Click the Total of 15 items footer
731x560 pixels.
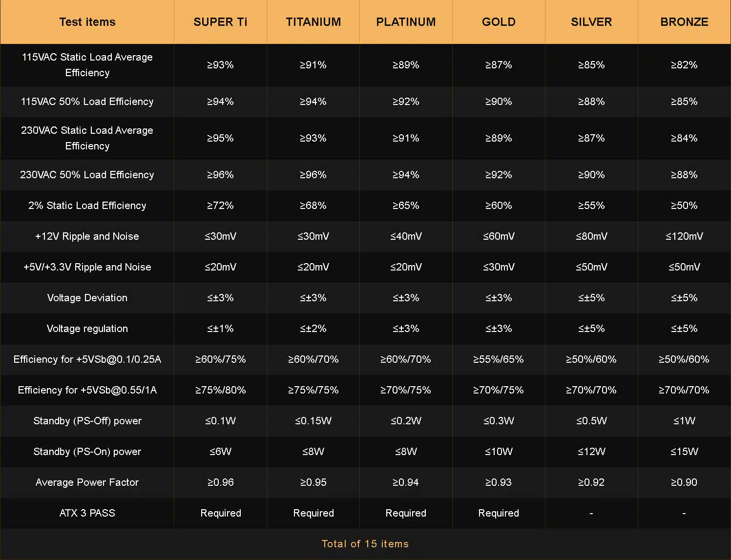[x=365, y=544]
